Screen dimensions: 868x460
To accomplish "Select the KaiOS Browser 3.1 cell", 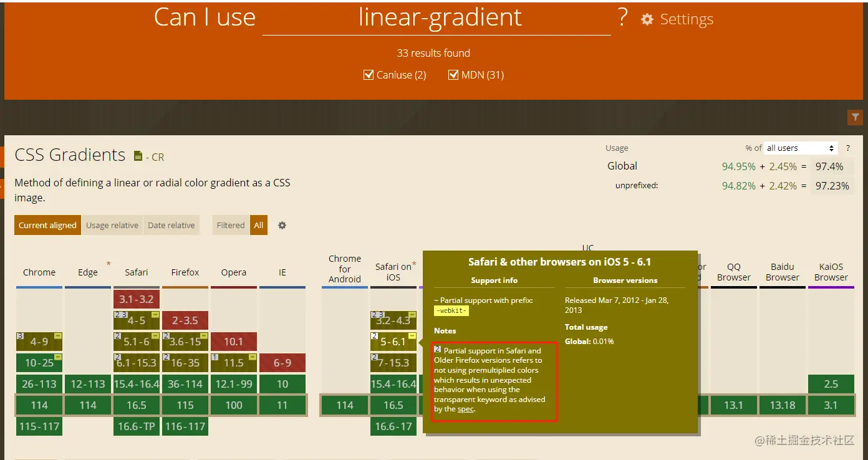I will 831,405.
